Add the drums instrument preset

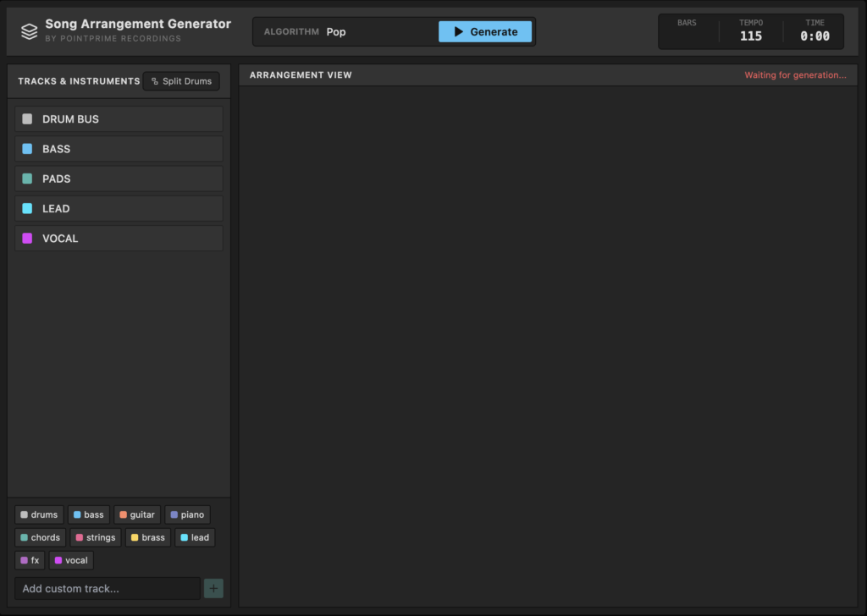39,514
